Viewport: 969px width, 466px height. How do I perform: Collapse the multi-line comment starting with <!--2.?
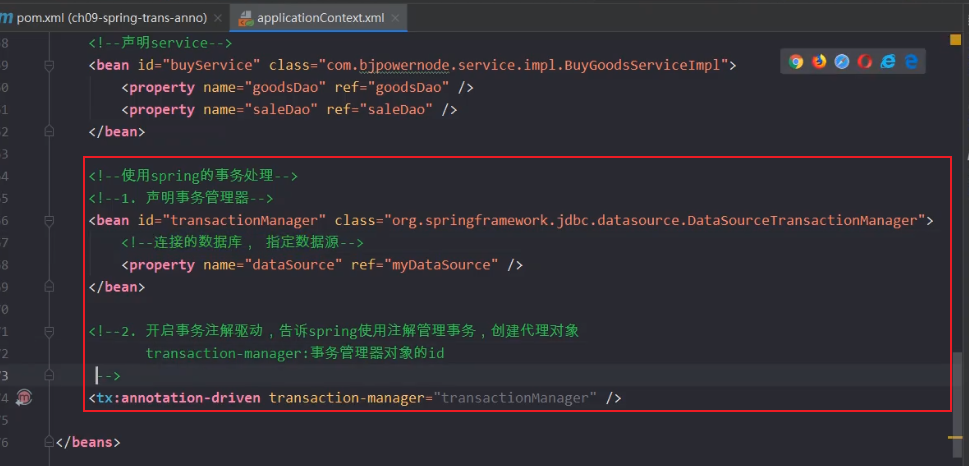(x=49, y=331)
